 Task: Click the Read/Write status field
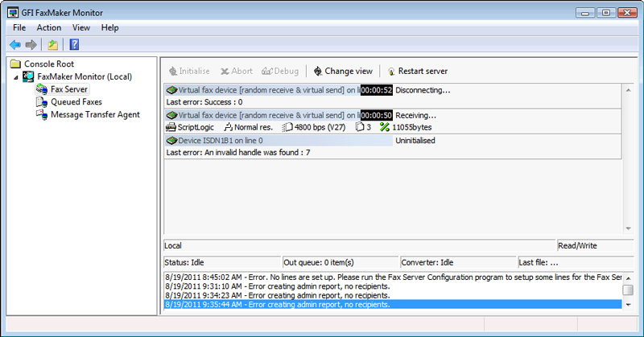point(595,245)
